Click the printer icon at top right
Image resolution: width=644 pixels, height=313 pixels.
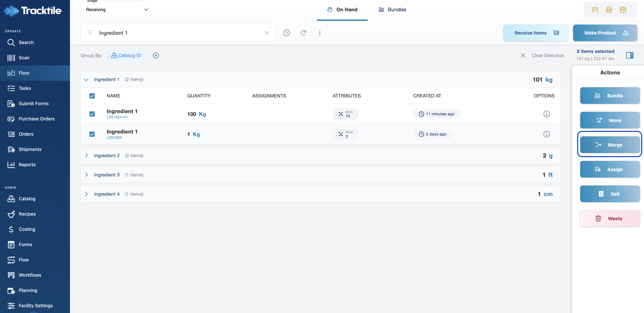[x=609, y=10]
